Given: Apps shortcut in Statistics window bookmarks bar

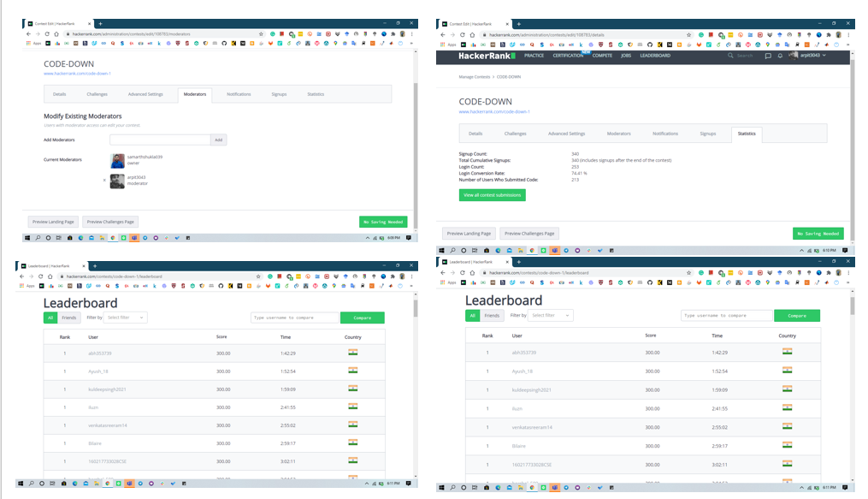Looking at the screenshot, I should tap(448, 45).
